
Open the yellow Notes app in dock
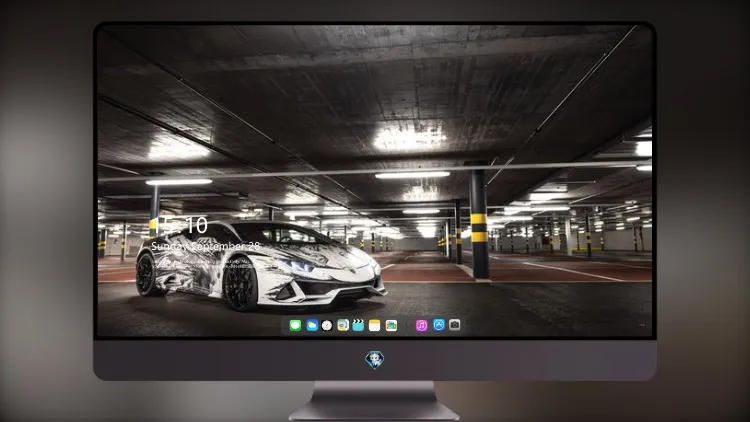coord(375,325)
